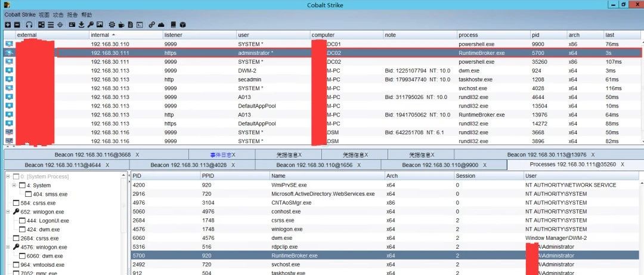644x275 pixels.
Task: Select 964: vmtoolsd.exe in the process tree
Action: pyautogui.click(x=42, y=265)
